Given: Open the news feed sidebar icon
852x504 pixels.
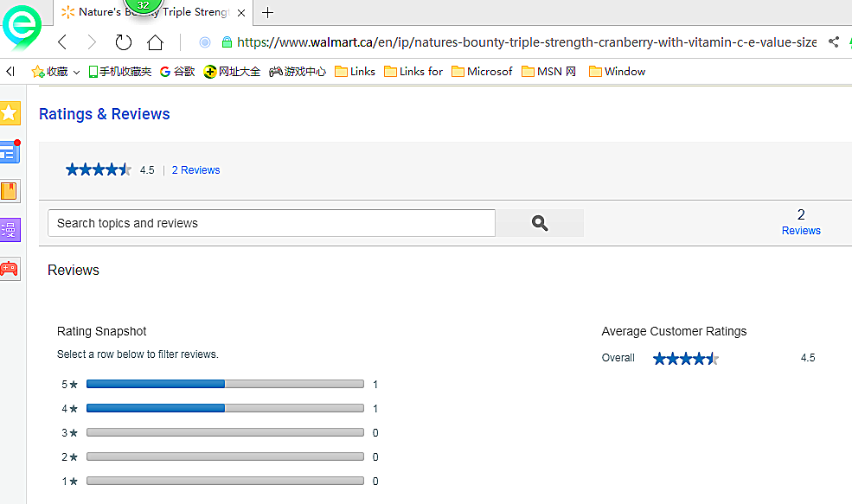Looking at the screenshot, I should (x=10, y=152).
